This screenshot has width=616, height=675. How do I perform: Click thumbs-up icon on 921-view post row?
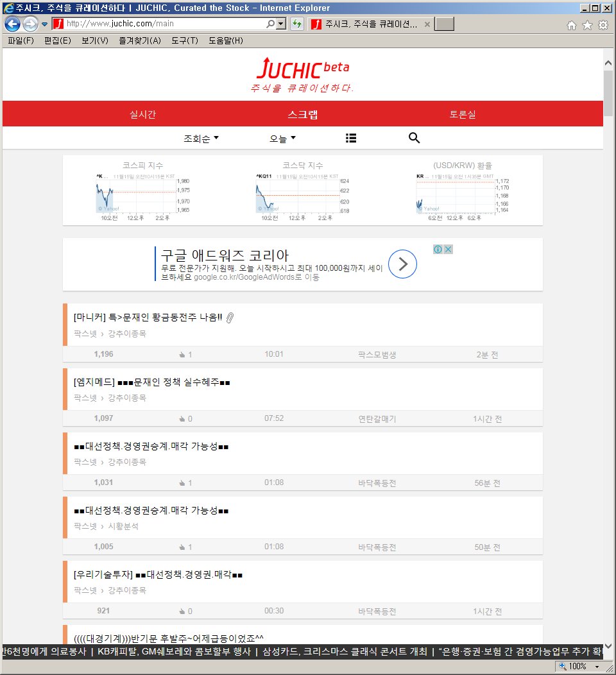182,611
